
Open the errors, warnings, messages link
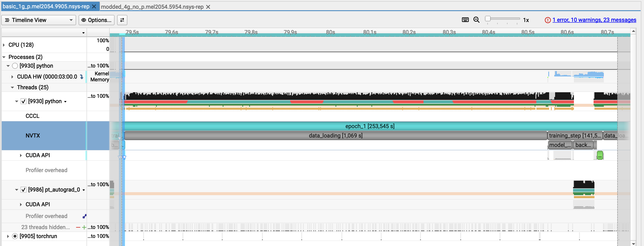[x=594, y=20]
